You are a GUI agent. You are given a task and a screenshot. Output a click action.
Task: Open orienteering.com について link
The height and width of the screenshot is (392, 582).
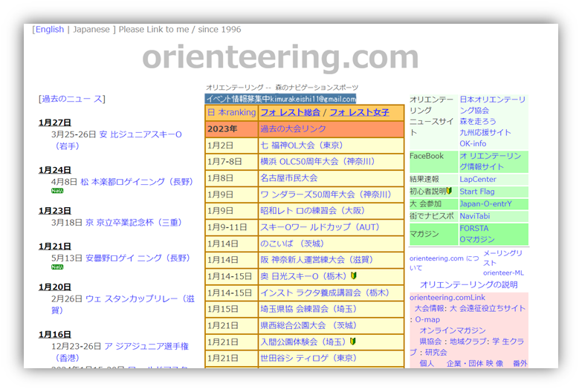(x=444, y=263)
